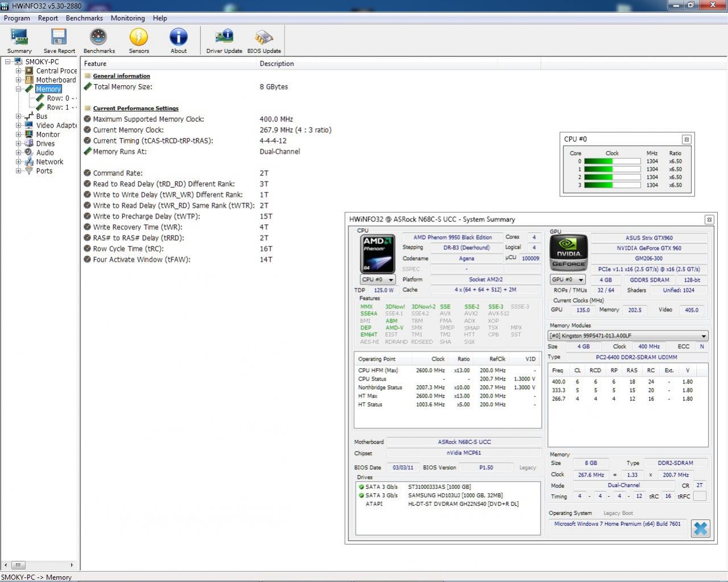
Task: Click the Feature column header
Action: point(96,64)
